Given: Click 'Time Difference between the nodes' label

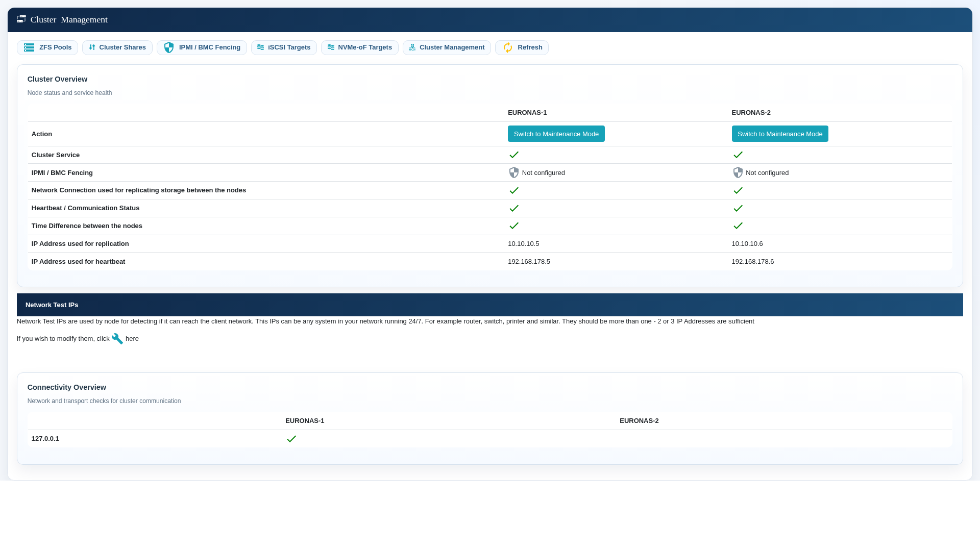Looking at the screenshot, I should click(x=87, y=226).
